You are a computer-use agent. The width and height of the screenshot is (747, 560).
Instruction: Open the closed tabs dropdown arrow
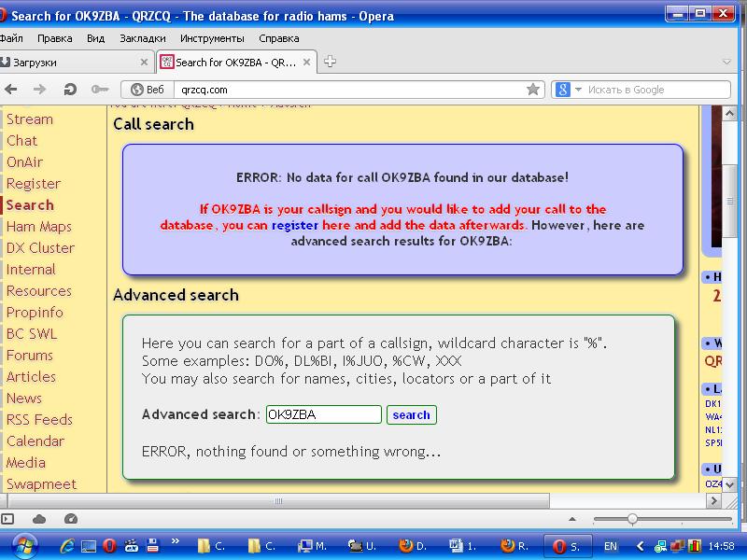click(726, 62)
